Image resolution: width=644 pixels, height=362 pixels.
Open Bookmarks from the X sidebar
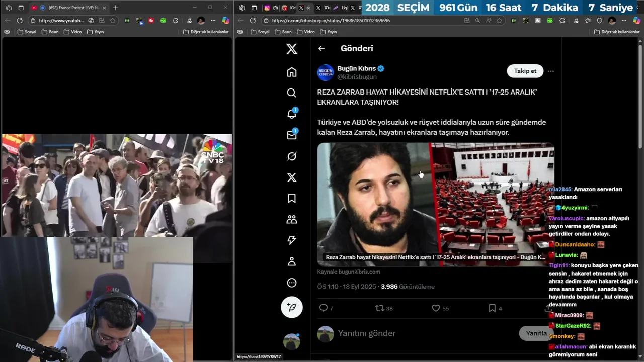point(292,198)
